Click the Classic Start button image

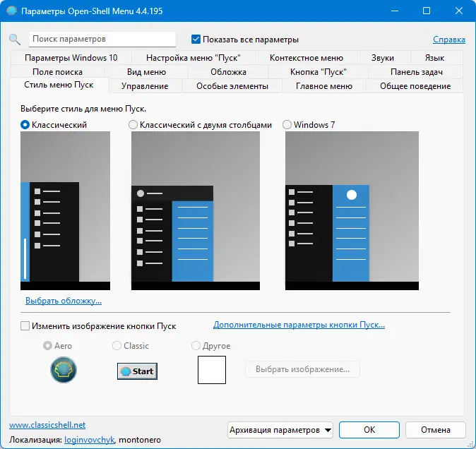(x=137, y=371)
